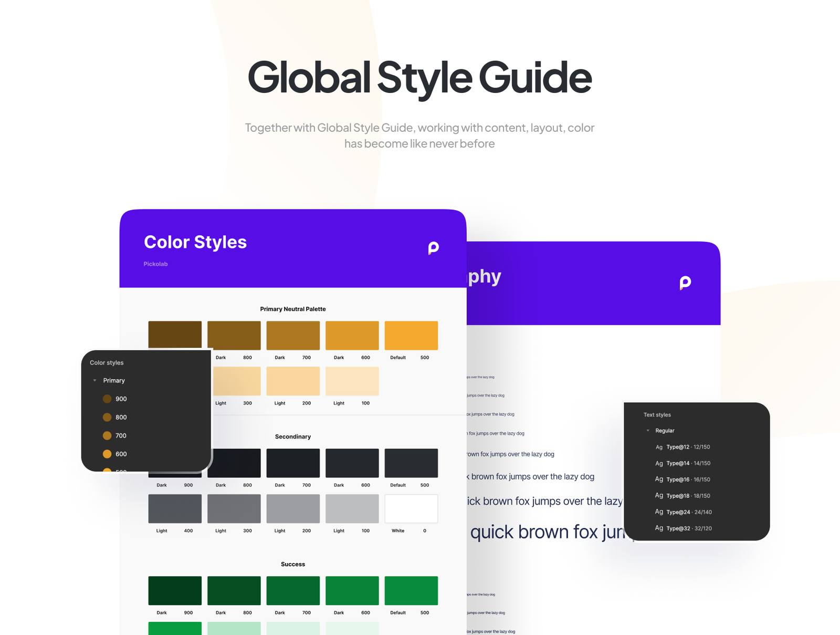Click the Pickolab logo on Color Styles card

coord(433,248)
